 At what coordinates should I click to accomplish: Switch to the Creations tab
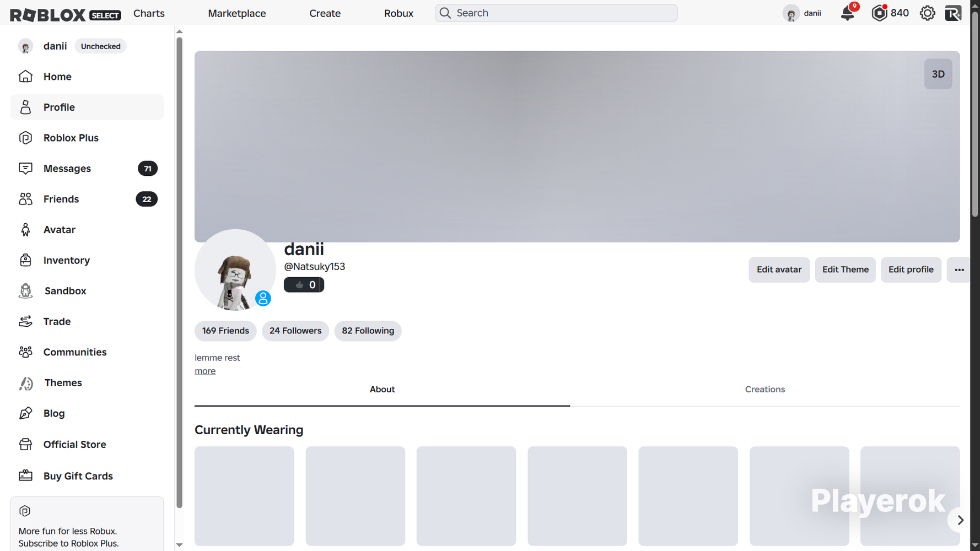765,390
